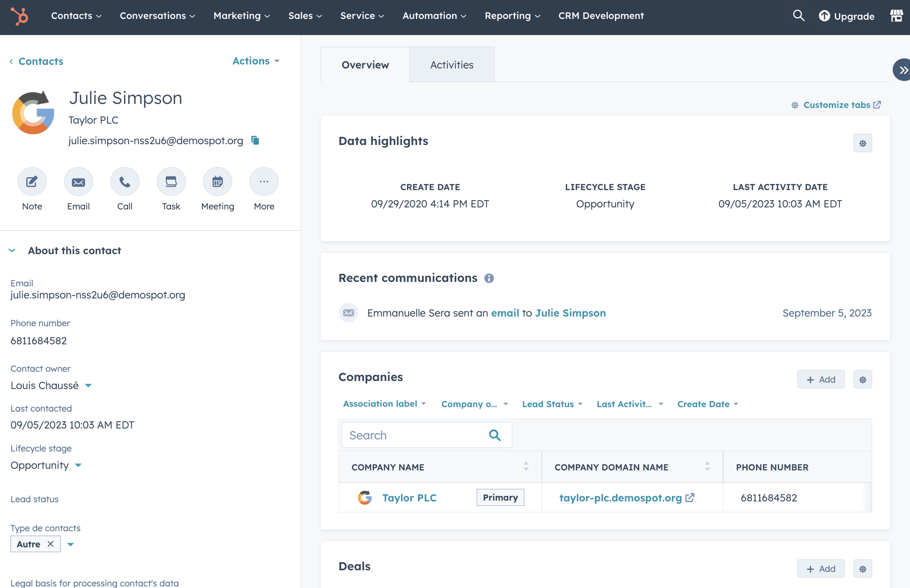
Task: Add a company with the Add button
Action: coord(821,379)
